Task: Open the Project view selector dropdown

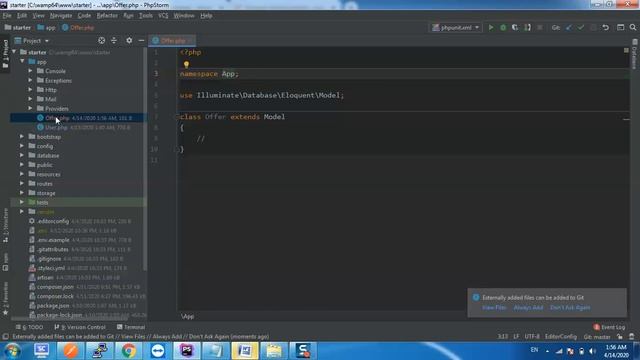Action: click(32, 41)
